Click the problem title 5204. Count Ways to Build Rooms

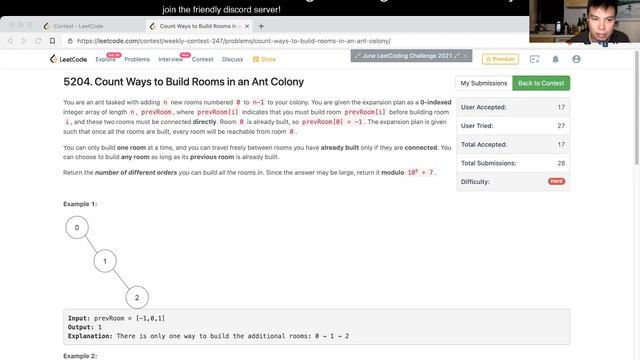coord(183,82)
